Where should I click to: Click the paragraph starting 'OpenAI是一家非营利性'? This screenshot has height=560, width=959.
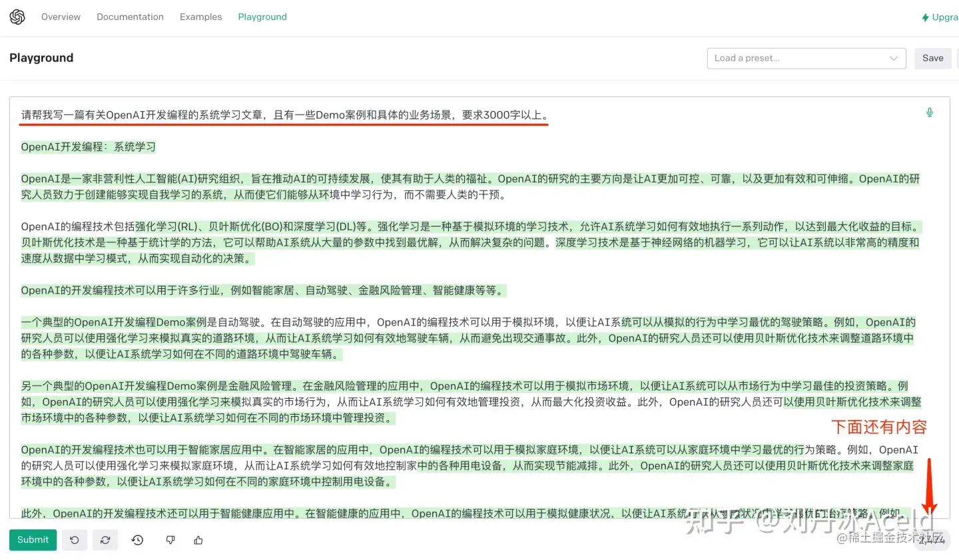pyautogui.click(x=470, y=187)
